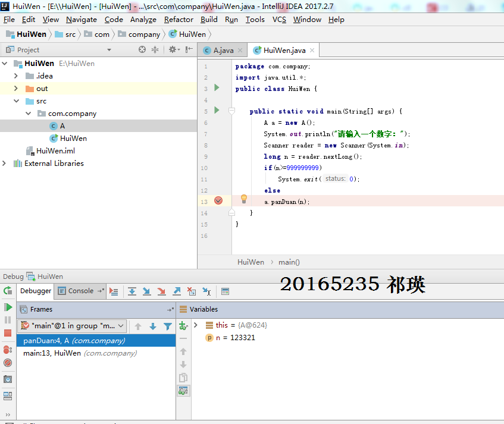Open the VCS menu

[x=279, y=20]
